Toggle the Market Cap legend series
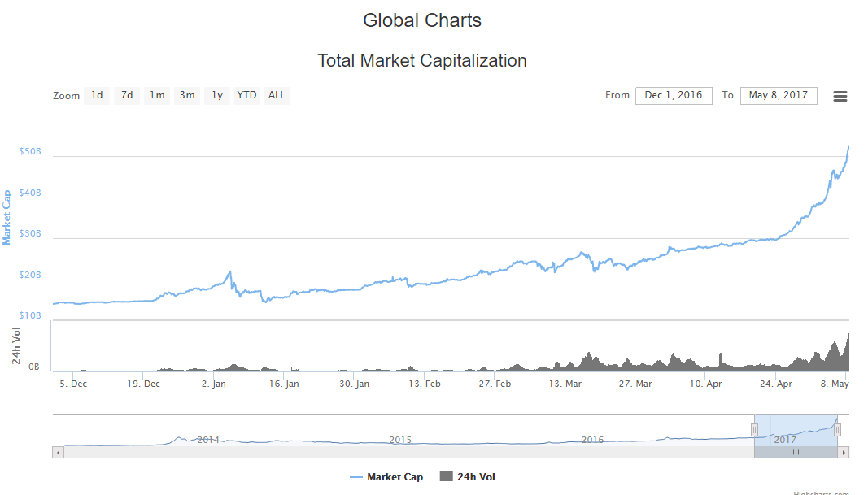This screenshot has width=868, height=495. 386,477
